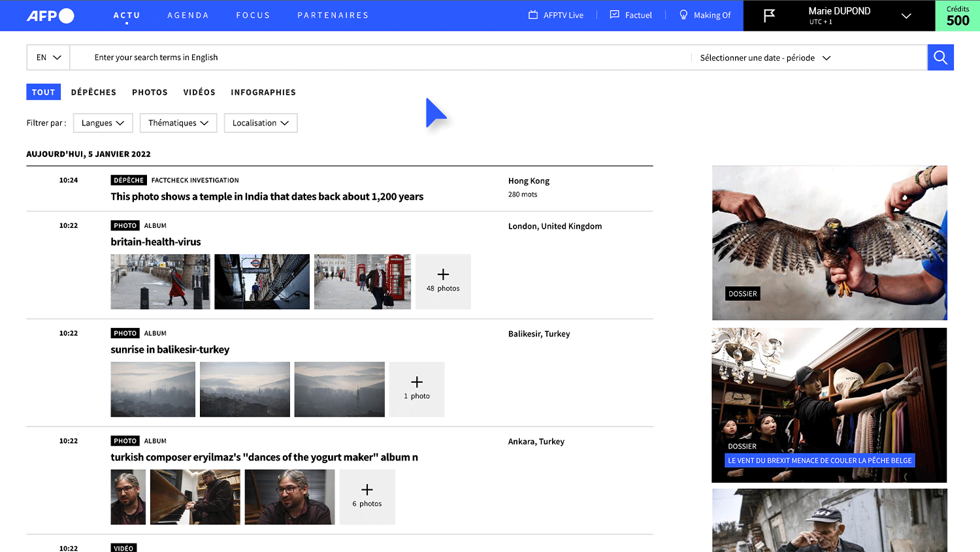The height and width of the screenshot is (552, 980).
Task: Select the DÉPÊCHES tab
Action: [93, 92]
